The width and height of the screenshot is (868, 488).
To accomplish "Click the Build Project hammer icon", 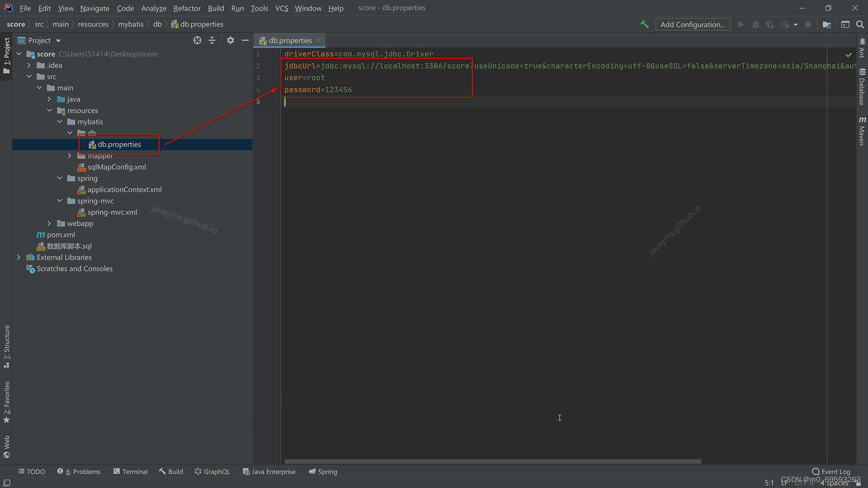I will pyautogui.click(x=644, y=24).
